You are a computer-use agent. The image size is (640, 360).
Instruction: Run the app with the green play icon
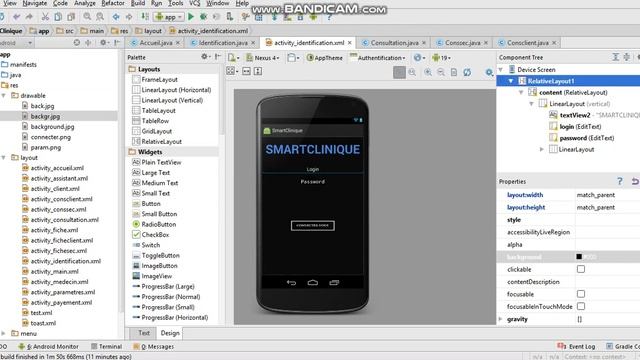coord(191,17)
